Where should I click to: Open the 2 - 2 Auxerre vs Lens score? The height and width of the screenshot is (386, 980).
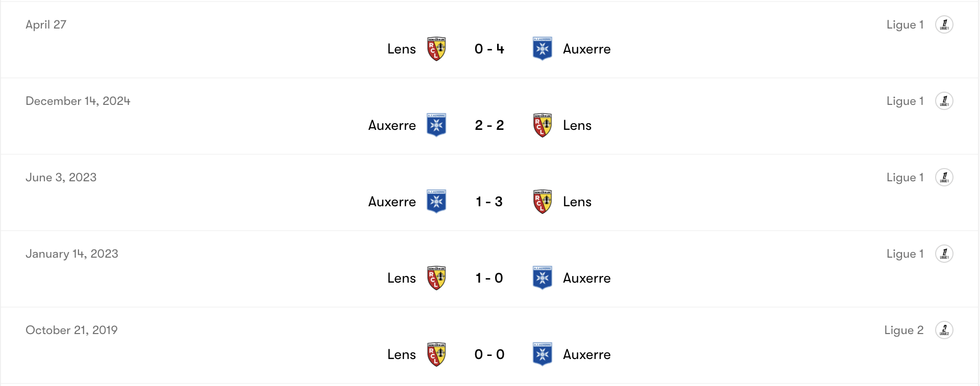pyautogui.click(x=489, y=125)
